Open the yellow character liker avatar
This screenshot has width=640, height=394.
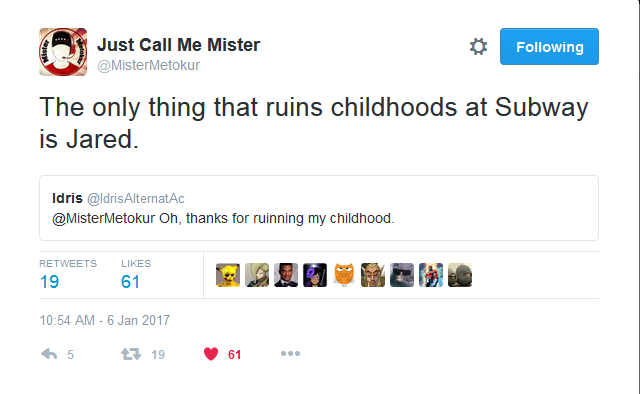[228, 275]
